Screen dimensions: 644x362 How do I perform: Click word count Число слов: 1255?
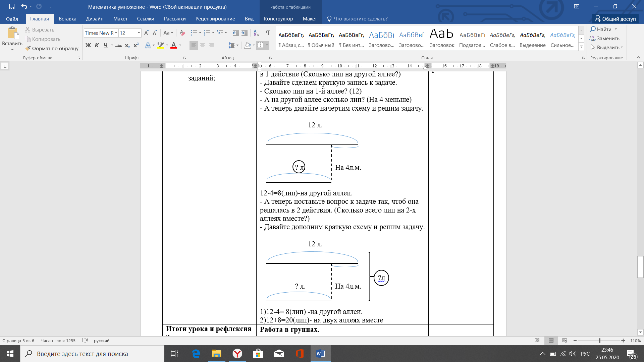click(x=58, y=341)
